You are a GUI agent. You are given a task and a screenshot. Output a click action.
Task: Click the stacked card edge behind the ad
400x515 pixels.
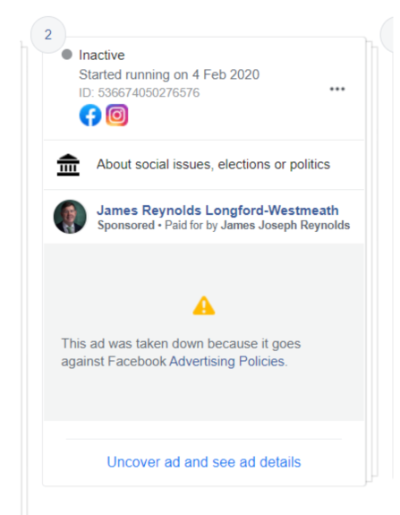click(372, 260)
